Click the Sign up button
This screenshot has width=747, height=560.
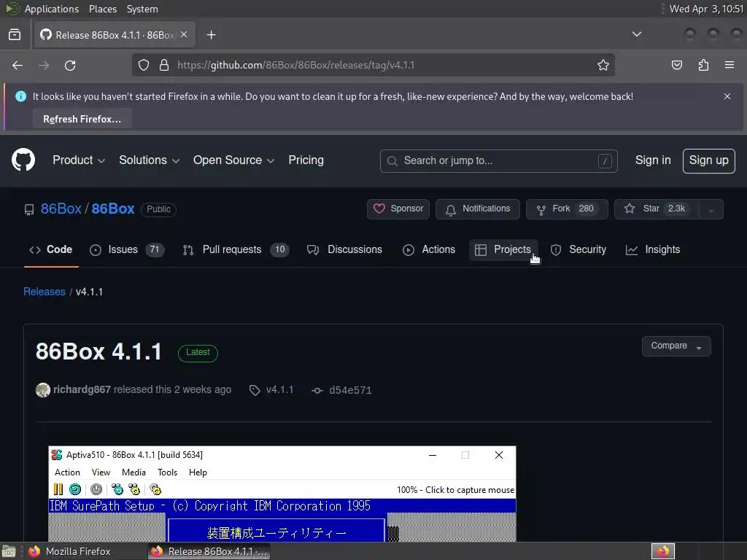[708, 161]
